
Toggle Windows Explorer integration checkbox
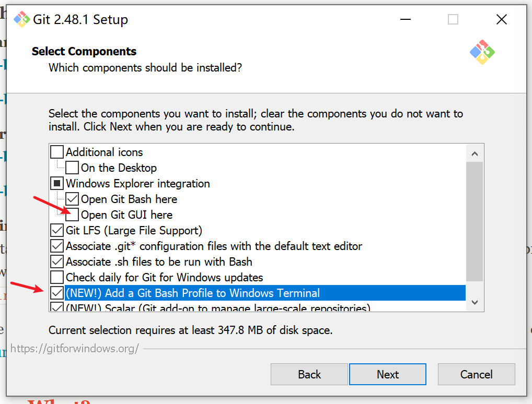tap(56, 183)
